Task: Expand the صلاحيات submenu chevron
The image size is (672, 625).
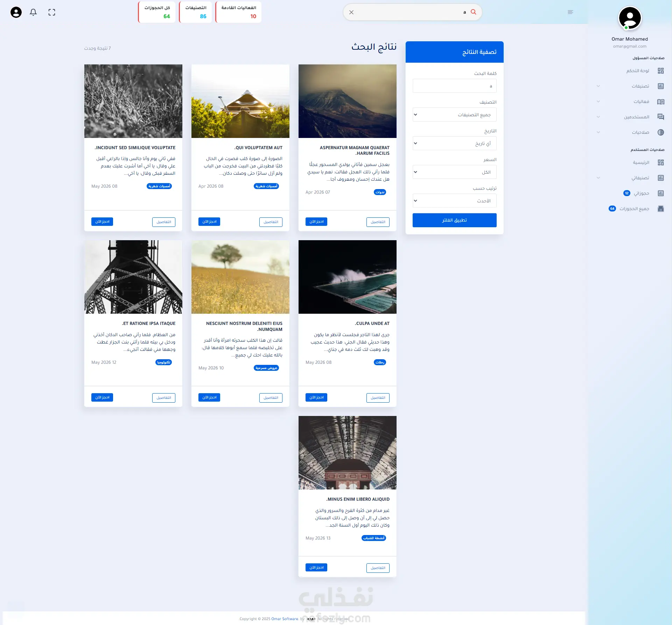Action: pyautogui.click(x=598, y=132)
